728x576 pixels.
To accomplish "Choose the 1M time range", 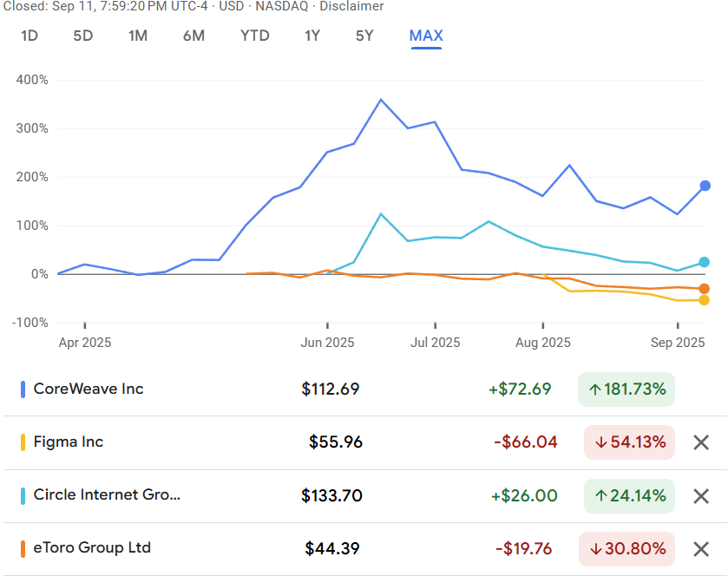I will coord(138,36).
